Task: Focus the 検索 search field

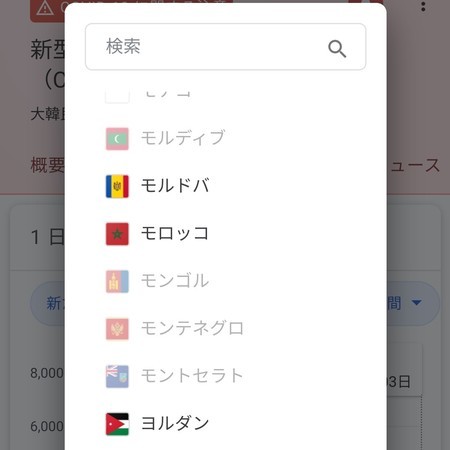Action: point(226,47)
